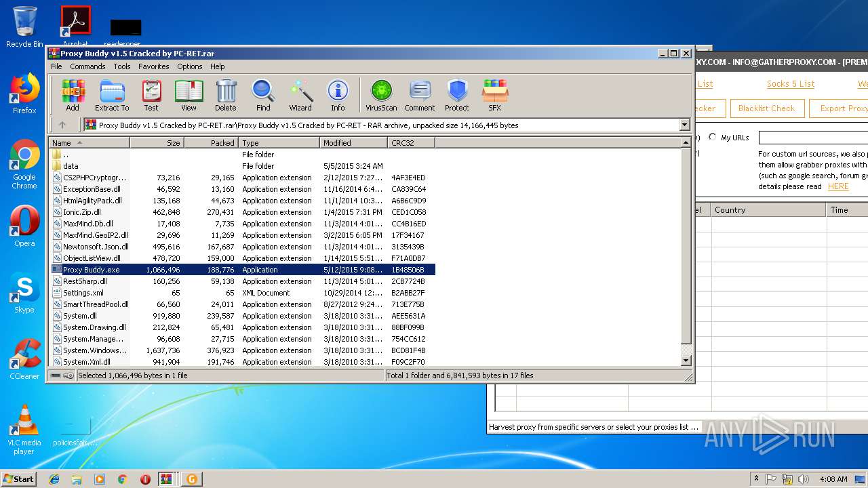
Task: Select the Settings.xml file
Action: [x=241, y=293]
